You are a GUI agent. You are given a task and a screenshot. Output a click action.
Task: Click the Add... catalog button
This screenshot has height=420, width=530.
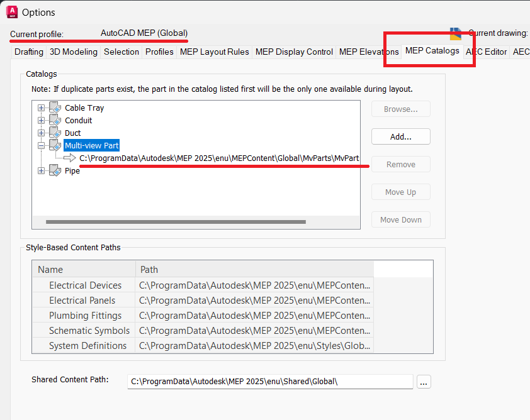[400, 136]
